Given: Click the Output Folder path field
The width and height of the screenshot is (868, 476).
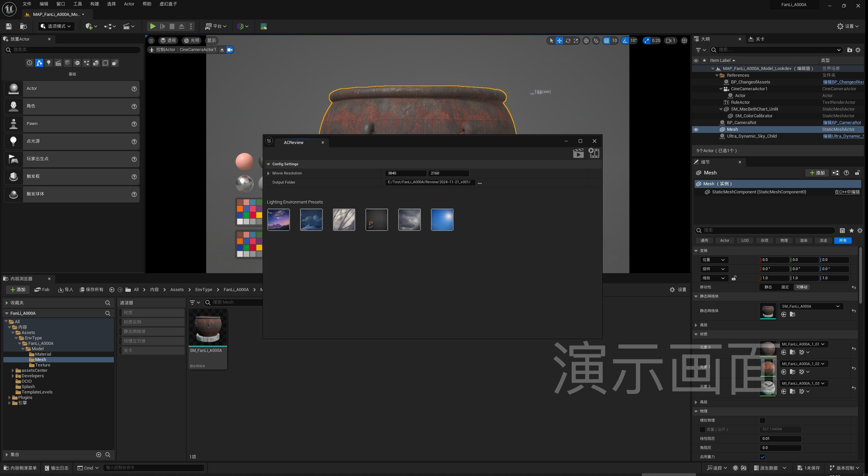Looking at the screenshot, I should pos(430,183).
